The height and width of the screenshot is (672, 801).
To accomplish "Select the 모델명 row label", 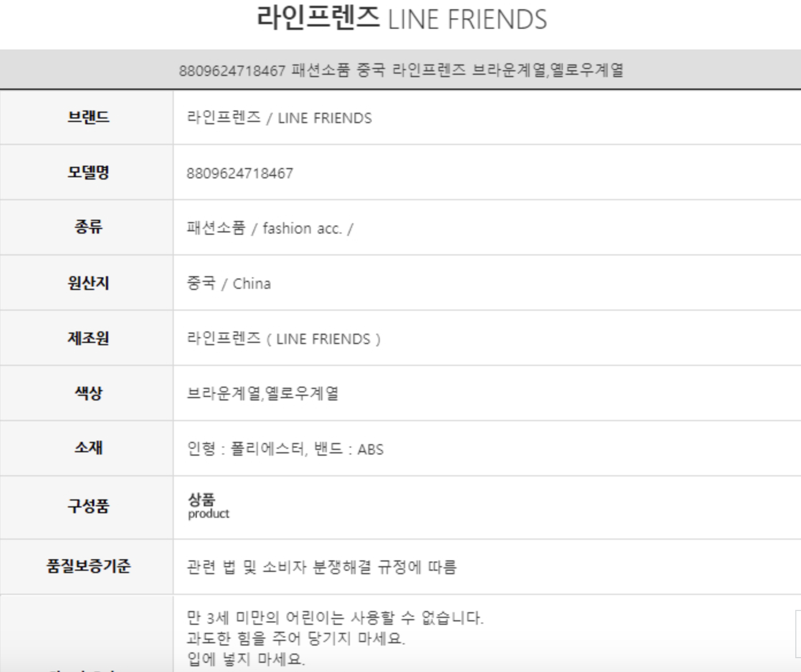I will (x=88, y=173).
